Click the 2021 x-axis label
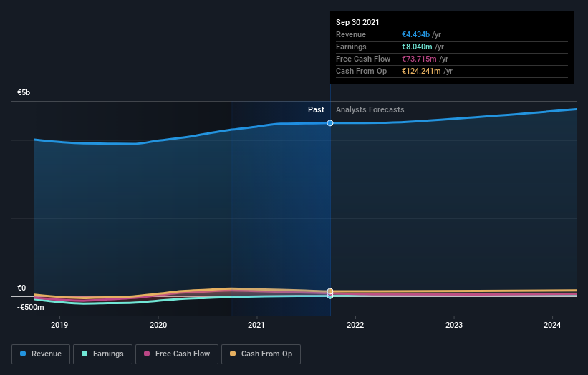Image resolution: width=588 pixels, height=375 pixels. tap(256, 325)
